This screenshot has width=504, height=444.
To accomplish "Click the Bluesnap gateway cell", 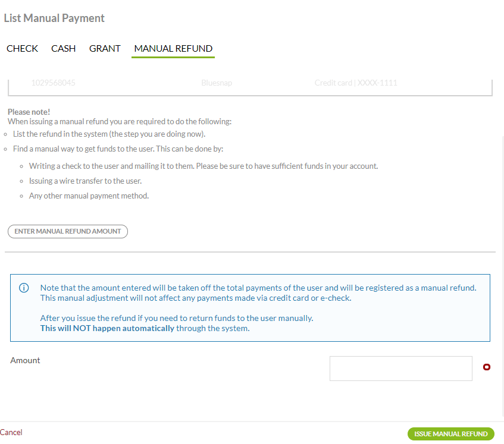I will click(217, 83).
